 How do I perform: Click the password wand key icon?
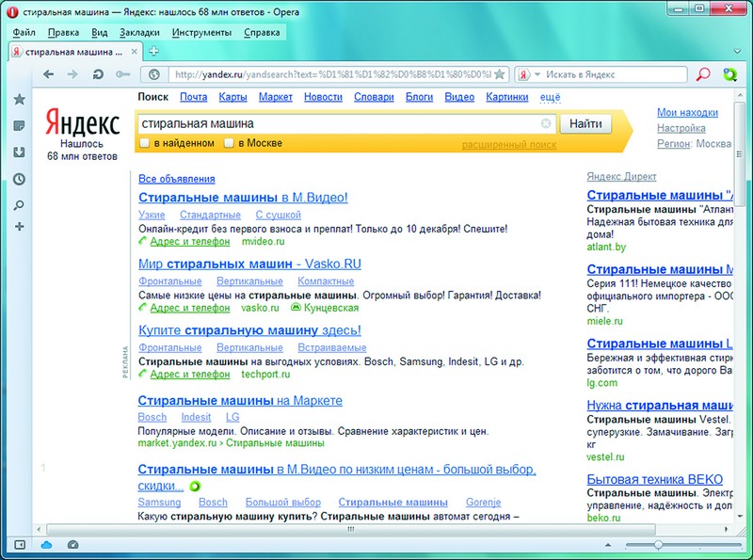pos(123,74)
